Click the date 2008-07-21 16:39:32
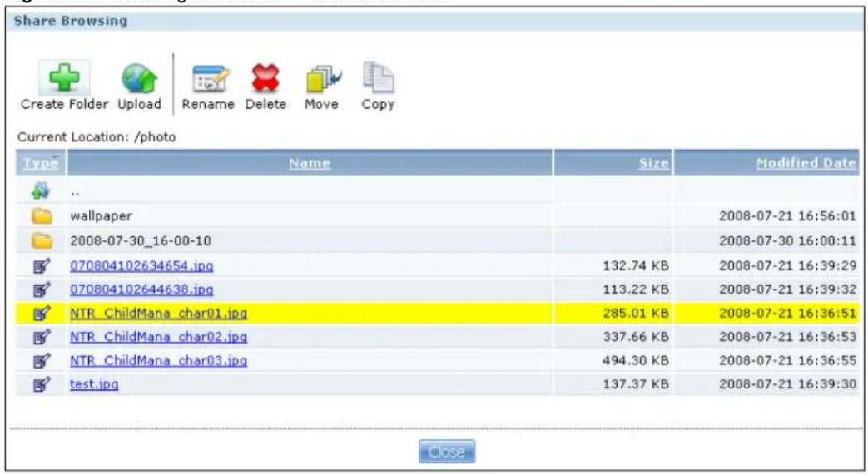Viewport: 868px width, 475px height. click(788, 289)
